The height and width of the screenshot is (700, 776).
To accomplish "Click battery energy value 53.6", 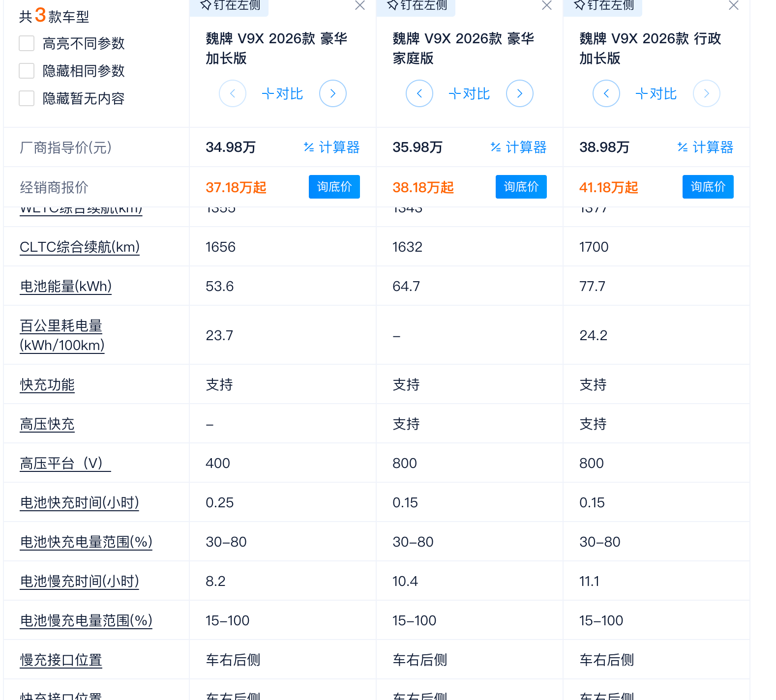I will (x=219, y=286).
